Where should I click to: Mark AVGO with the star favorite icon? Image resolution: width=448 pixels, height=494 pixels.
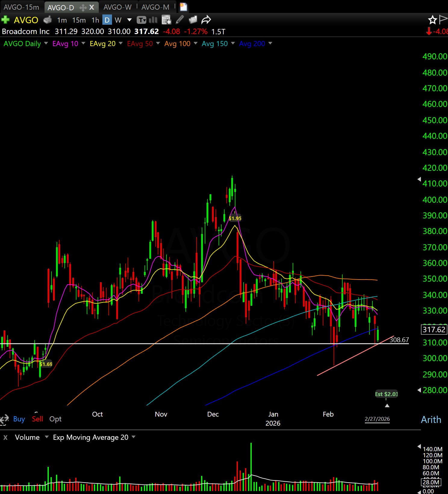[x=432, y=20]
